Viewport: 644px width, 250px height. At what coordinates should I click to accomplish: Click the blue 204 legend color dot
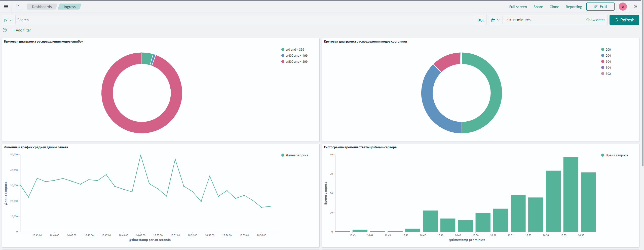click(602, 56)
